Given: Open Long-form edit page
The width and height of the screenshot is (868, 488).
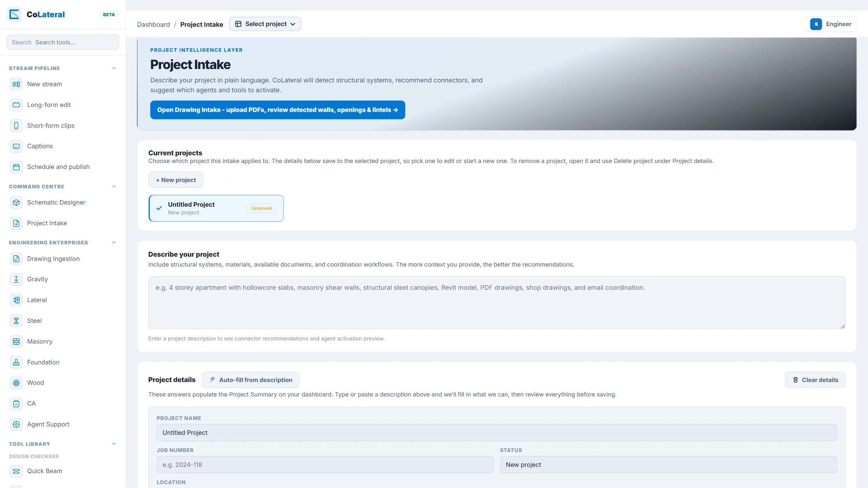Looking at the screenshot, I should pos(49,105).
